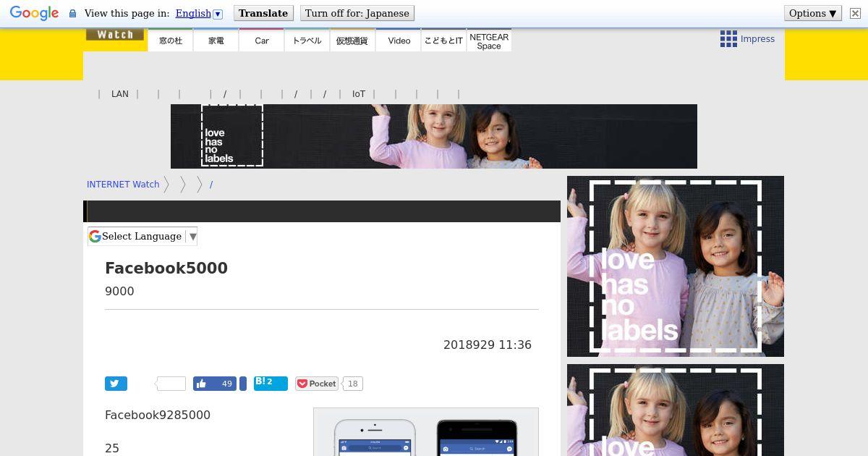
Task: Click the lock icon beside 'View this page in'
Action: click(x=72, y=14)
